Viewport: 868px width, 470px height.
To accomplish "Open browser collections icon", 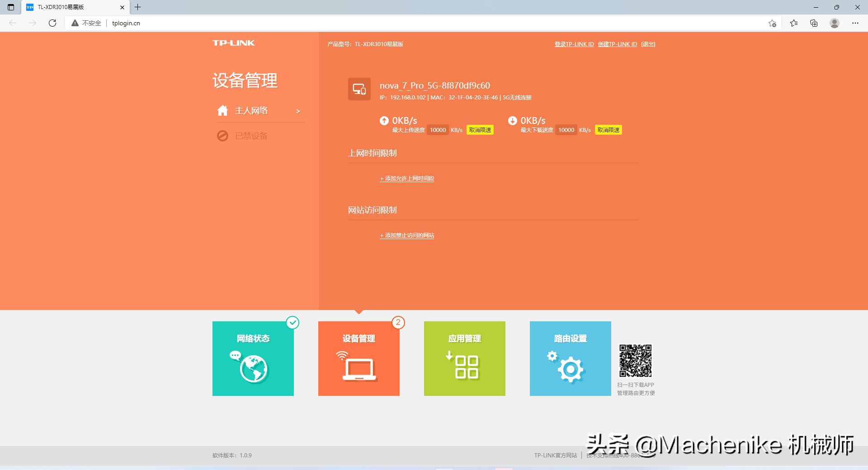I will (x=814, y=23).
